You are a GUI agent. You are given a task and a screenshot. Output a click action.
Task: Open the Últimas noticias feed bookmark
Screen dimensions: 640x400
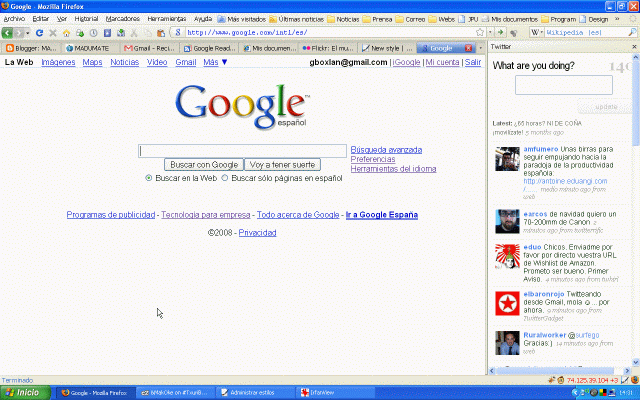pos(297,19)
